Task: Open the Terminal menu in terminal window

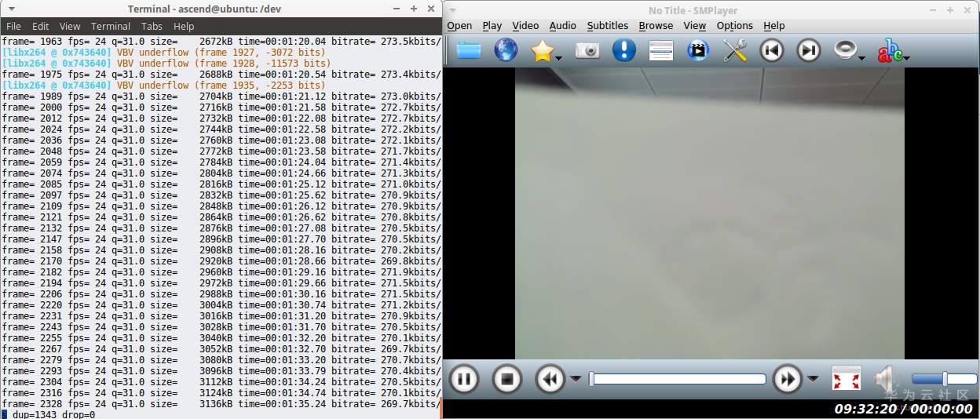Action: (x=111, y=26)
